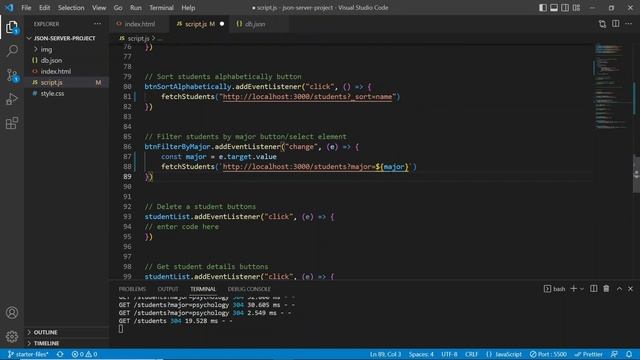Split the terminal pane

[x=594, y=289]
